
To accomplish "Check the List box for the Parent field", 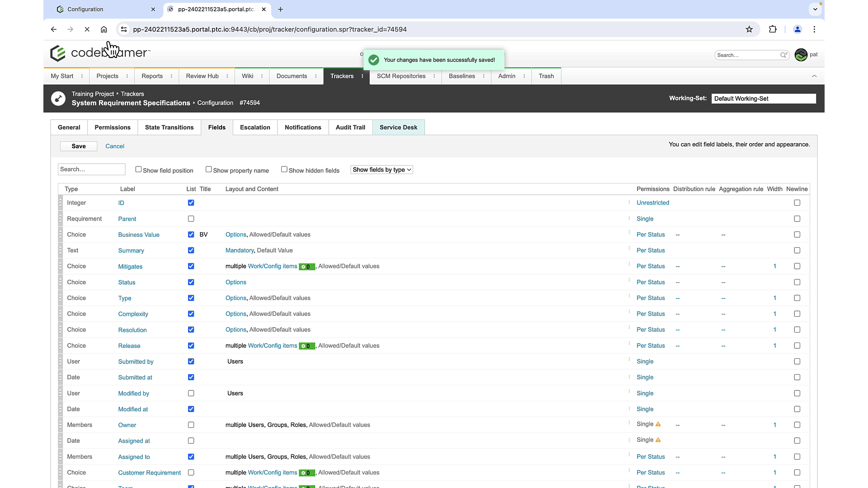I will tap(191, 219).
